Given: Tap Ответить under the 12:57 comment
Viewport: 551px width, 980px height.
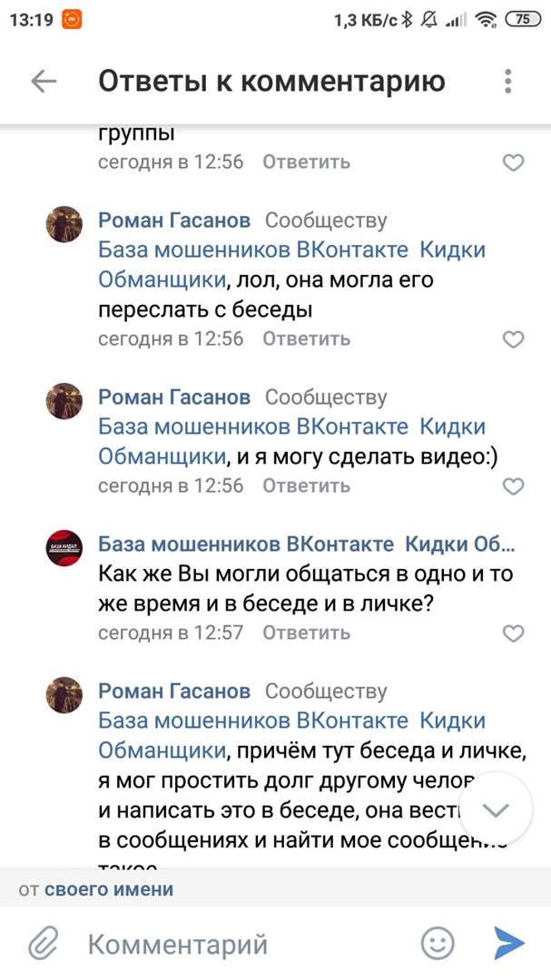Looking at the screenshot, I should [x=306, y=632].
